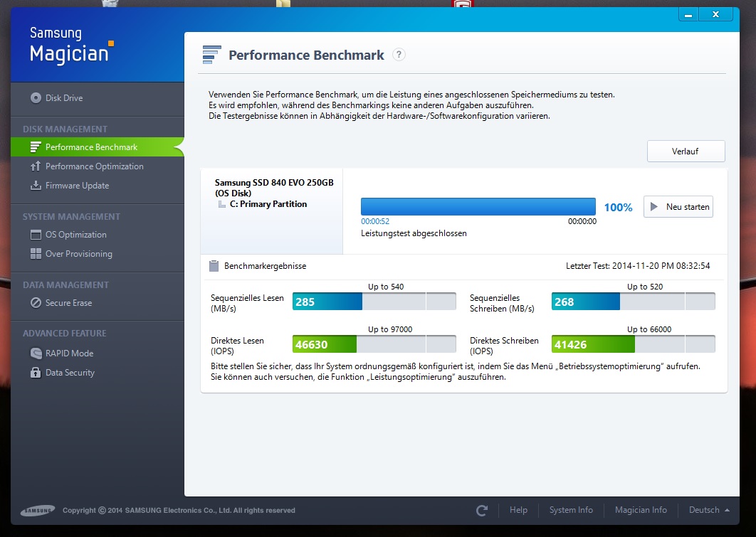Open Over Provisioning
Image resolution: width=756 pixels, height=537 pixels.
pyautogui.click(x=78, y=254)
